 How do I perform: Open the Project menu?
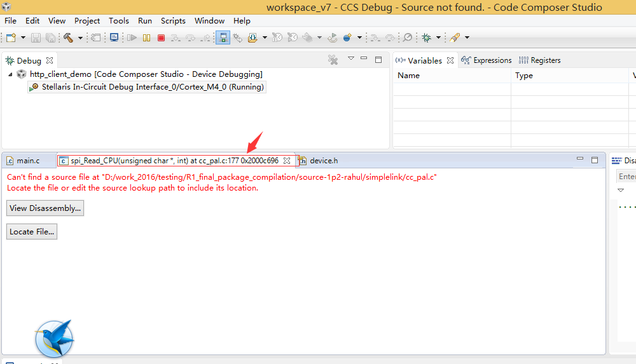pos(86,21)
